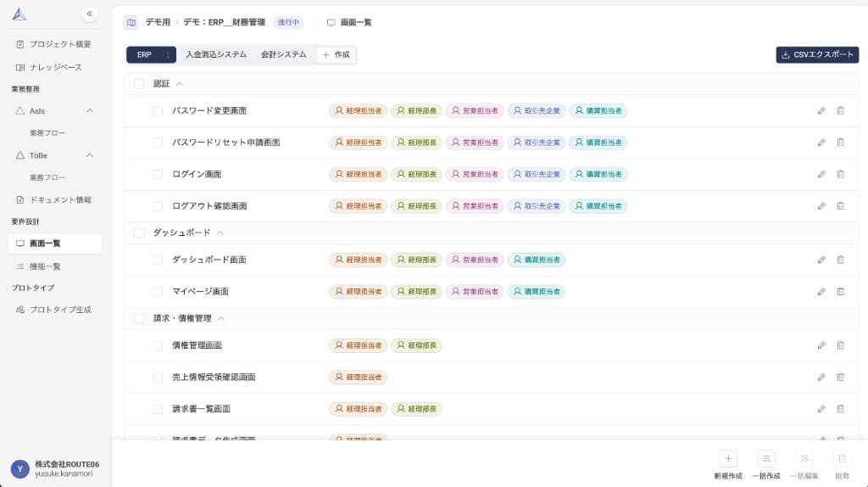Check the マイページ画面 checkbox
Viewport: 868px width, 487px height.
pyautogui.click(x=158, y=291)
